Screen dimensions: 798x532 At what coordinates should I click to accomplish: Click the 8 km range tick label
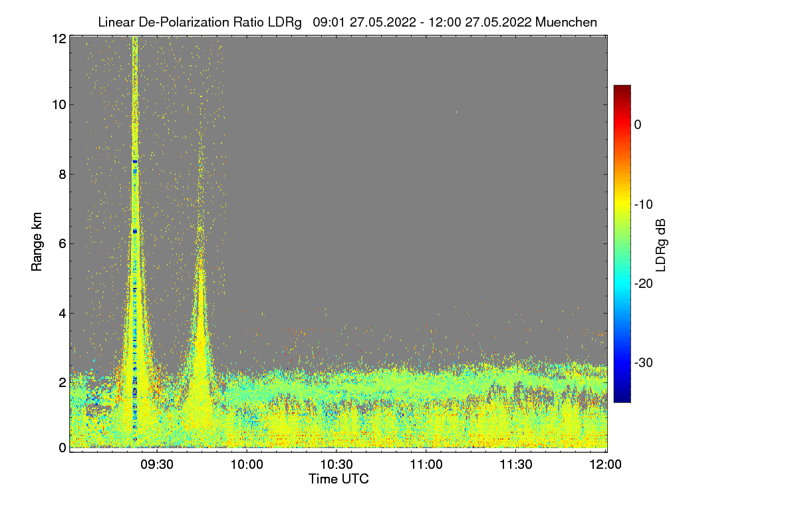(x=63, y=174)
